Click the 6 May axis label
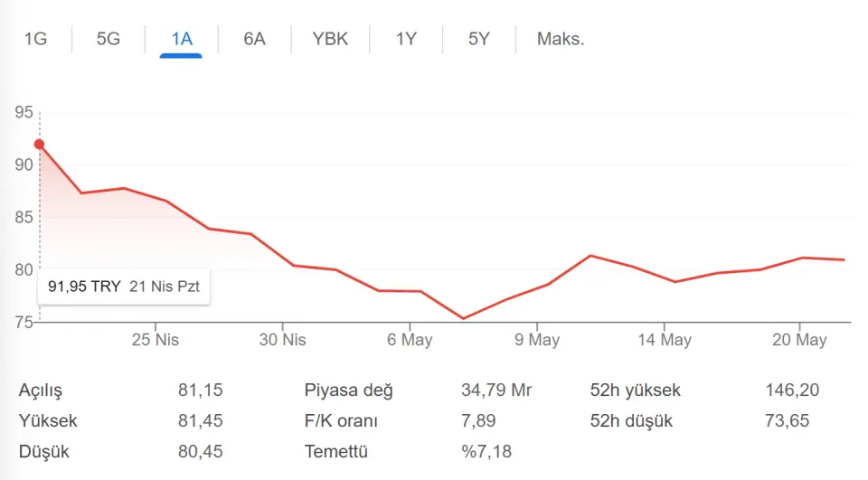Viewport: 868px width, 480px height. tap(410, 339)
